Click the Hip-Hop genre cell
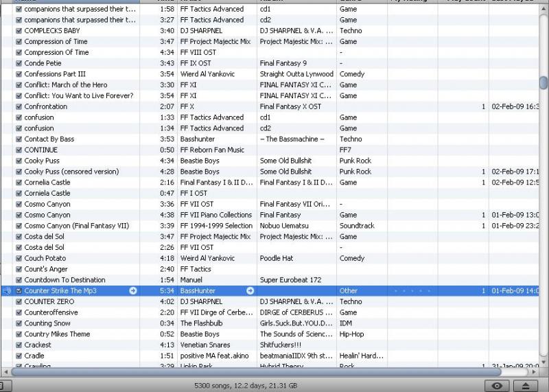The width and height of the screenshot is (549, 392). coord(351,334)
